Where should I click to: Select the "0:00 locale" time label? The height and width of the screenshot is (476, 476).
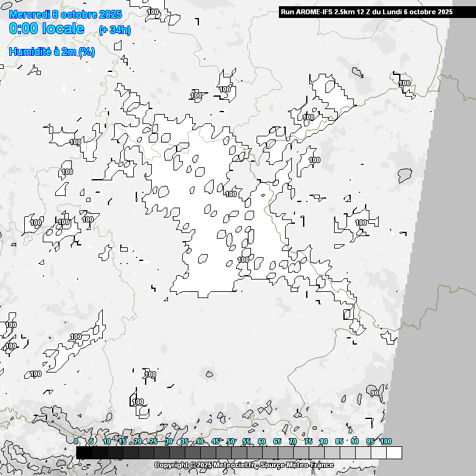coord(47,29)
